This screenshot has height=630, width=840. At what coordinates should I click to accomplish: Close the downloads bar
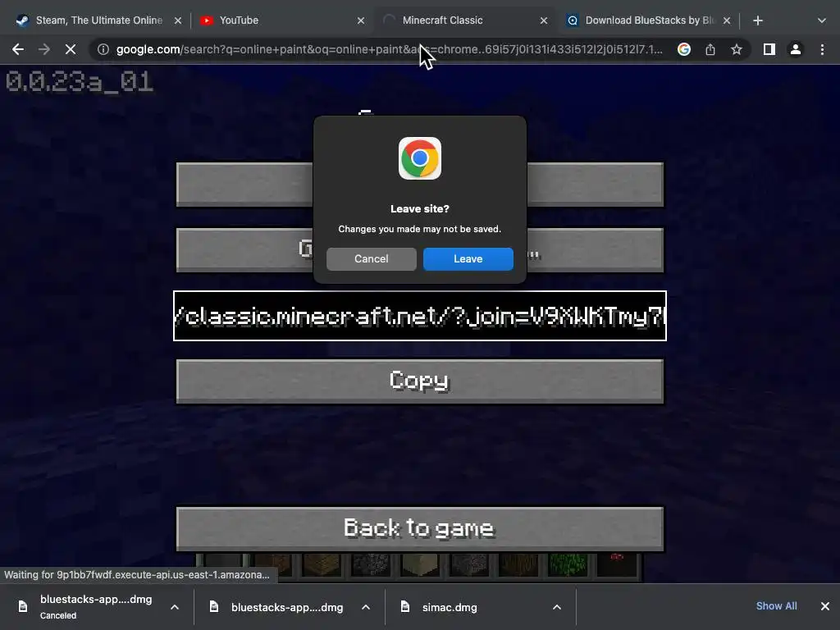825,606
